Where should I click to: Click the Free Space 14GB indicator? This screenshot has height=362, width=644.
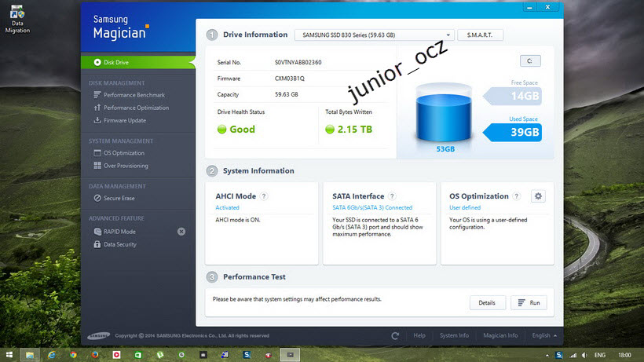coord(513,96)
